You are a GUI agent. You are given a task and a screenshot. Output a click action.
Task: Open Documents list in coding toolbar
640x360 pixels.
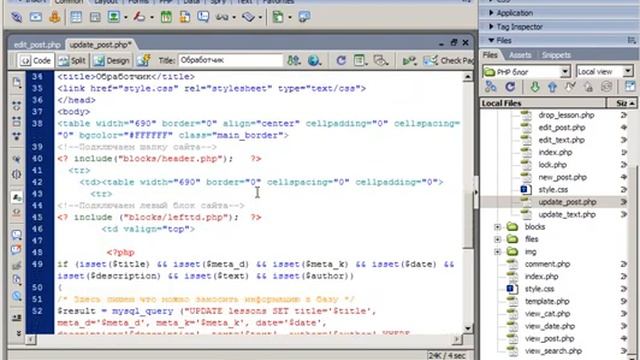tap(17, 83)
